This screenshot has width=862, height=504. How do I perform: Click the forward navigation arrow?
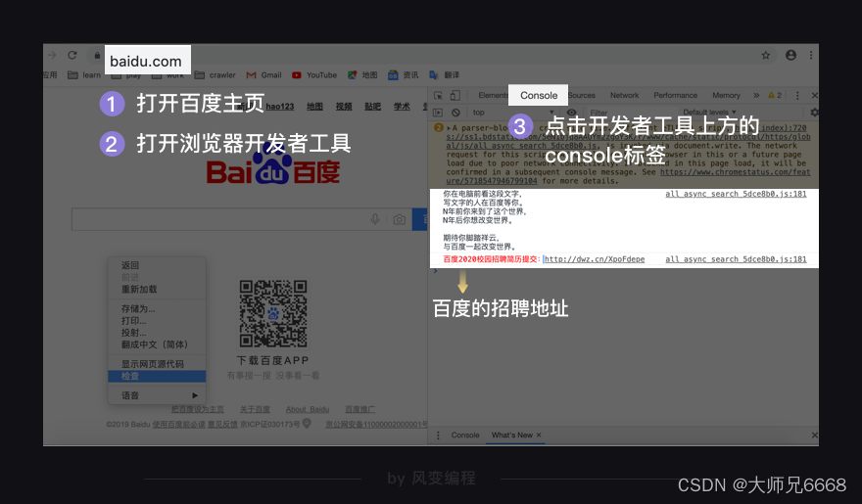pos(52,55)
